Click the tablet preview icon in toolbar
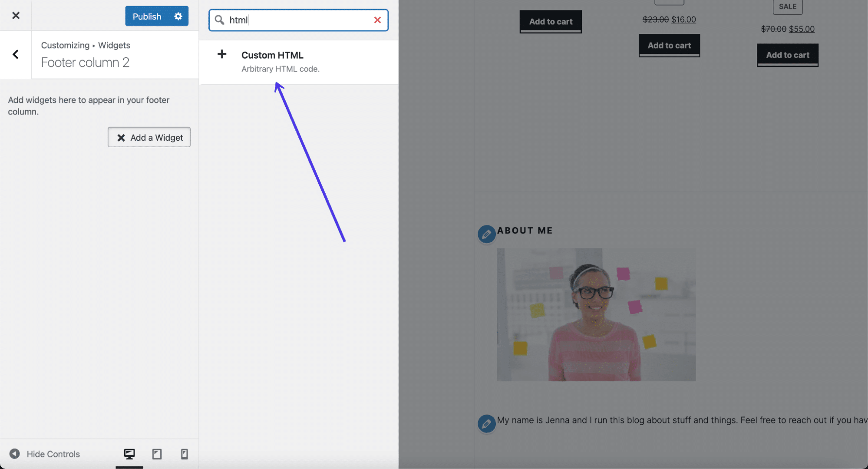Image resolution: width=868 pixels, height=469 pixels. (x=156, y=454)
